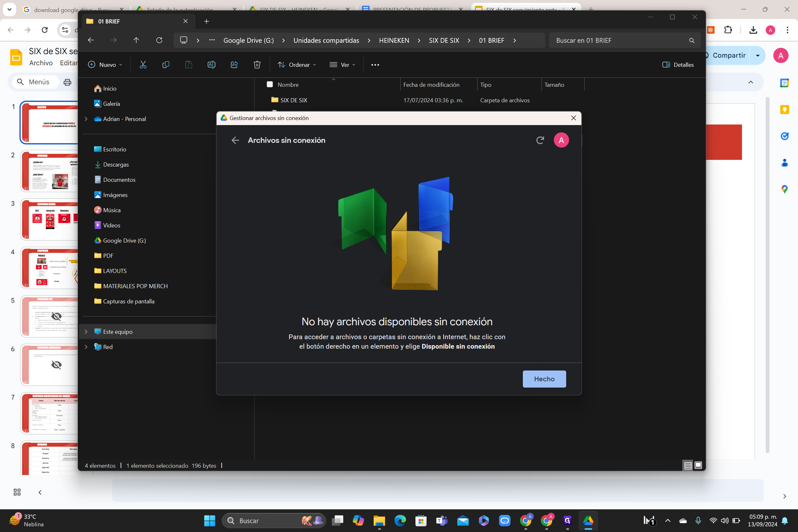
Task: Open Descargas in the navigation pane
Action: point(116,165)
